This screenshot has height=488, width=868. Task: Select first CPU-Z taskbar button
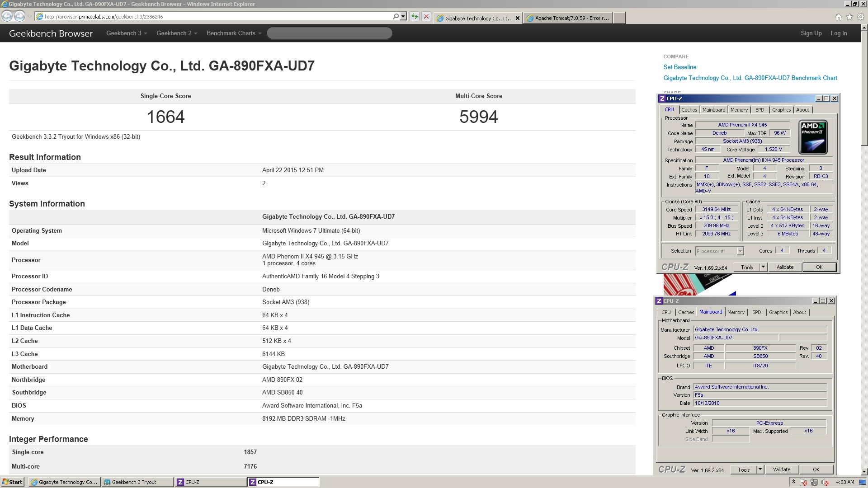210,482
